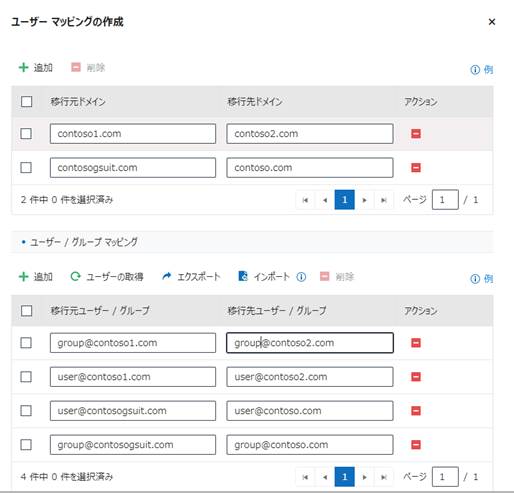This screenshot has height=493, width=514.
Task: Click the '4 件中 0 件を選択済み' status text
Action: coord(67,477)
